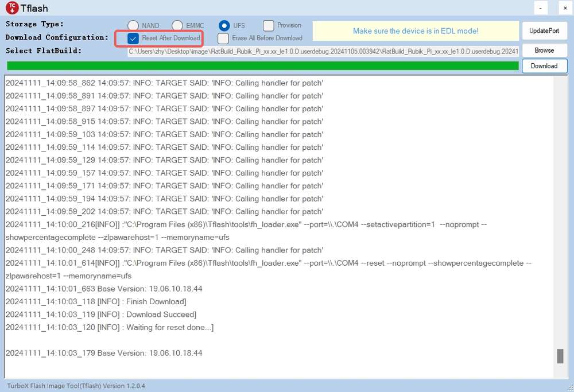574x392 pixels.
Task: Click the FlatBuild path input field
Action: coord(323,51)
